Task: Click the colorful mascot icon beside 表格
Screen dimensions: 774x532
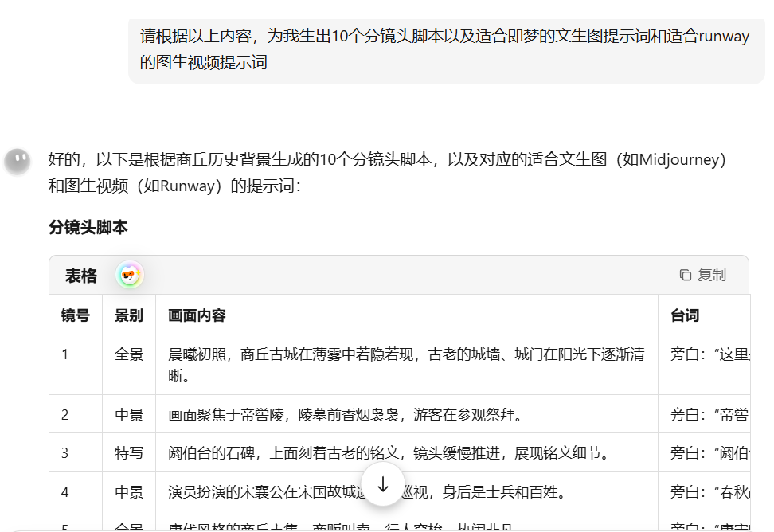Action: 129,276
